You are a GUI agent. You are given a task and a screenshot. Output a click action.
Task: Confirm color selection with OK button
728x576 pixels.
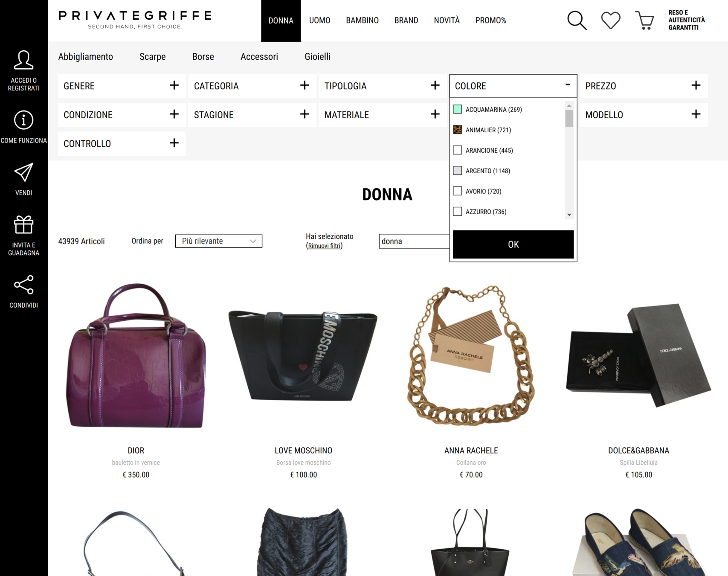click(x=513, y=244)
